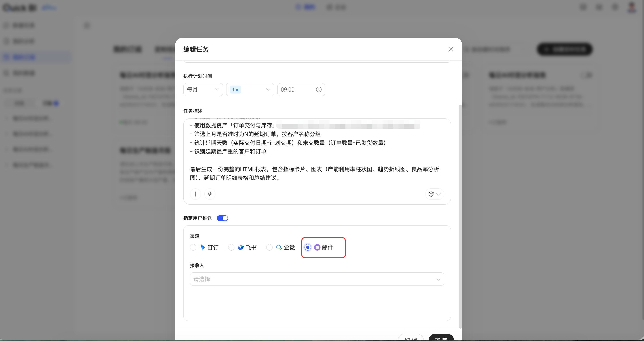Click the 渠道 label
The height and width of the screenshot is (341, 644).
195,236
